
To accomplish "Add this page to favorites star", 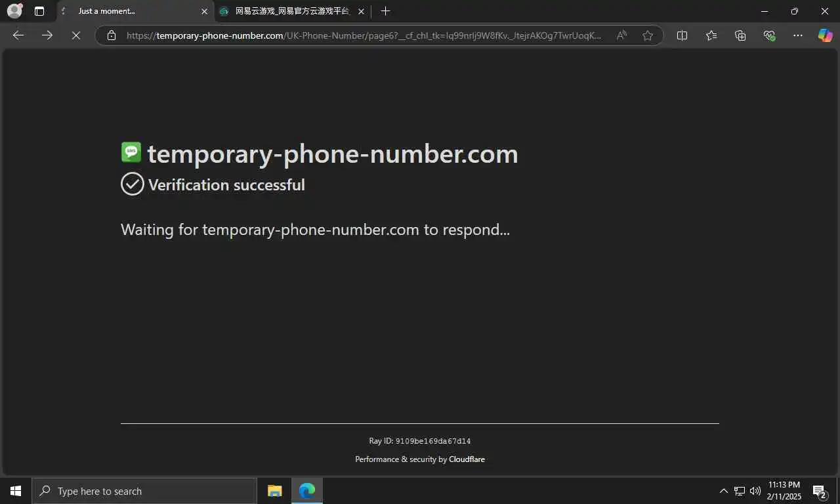I will pos(648,35).
